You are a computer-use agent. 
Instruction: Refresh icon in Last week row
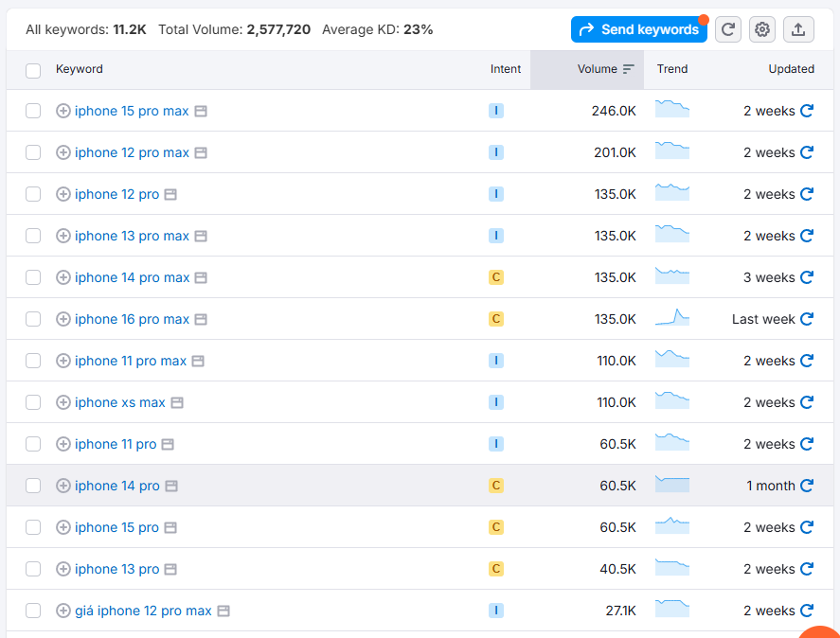[x=807, y=319]
